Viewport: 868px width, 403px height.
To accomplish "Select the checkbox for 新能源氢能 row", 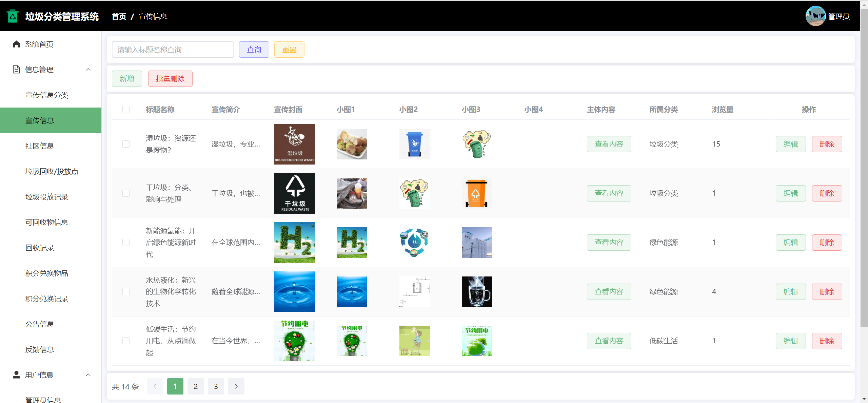I will (x=126, y=242).
